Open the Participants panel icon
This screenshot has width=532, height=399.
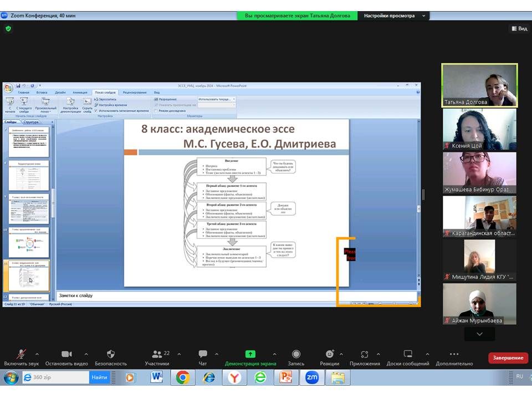pos(157,354)
